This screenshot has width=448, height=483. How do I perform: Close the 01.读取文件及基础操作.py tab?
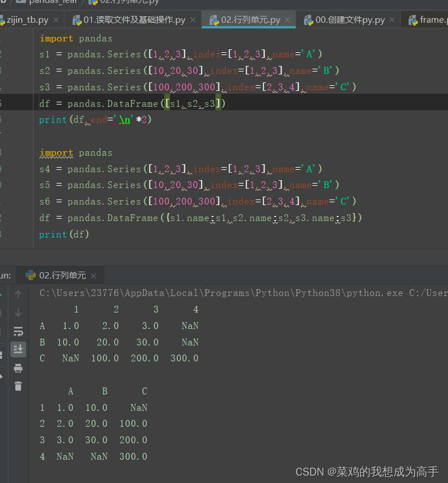click(x=193, y=20)
